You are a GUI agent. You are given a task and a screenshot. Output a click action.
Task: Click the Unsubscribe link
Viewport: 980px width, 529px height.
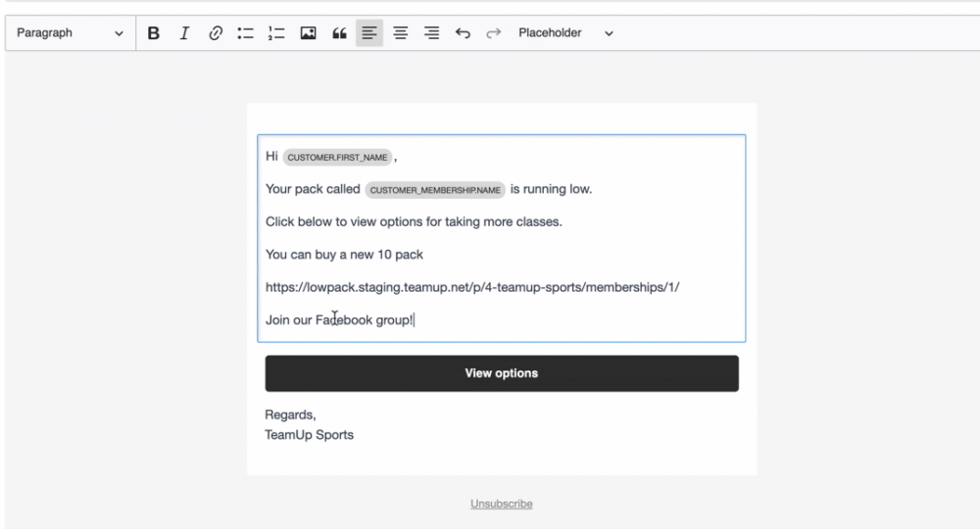pyautogui.click(x=502, y=504)
